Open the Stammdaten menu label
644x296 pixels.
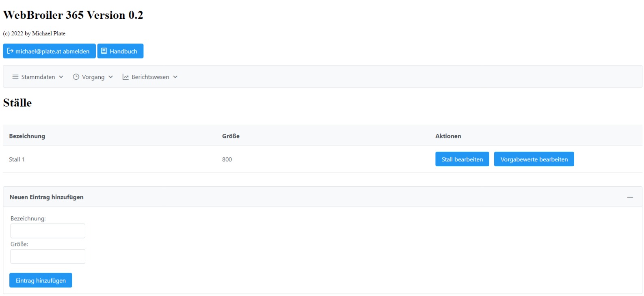click(38, 77)
